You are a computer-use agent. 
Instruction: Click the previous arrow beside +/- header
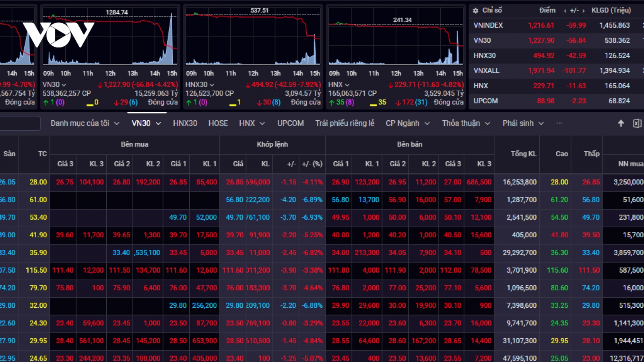coord(565,11)
